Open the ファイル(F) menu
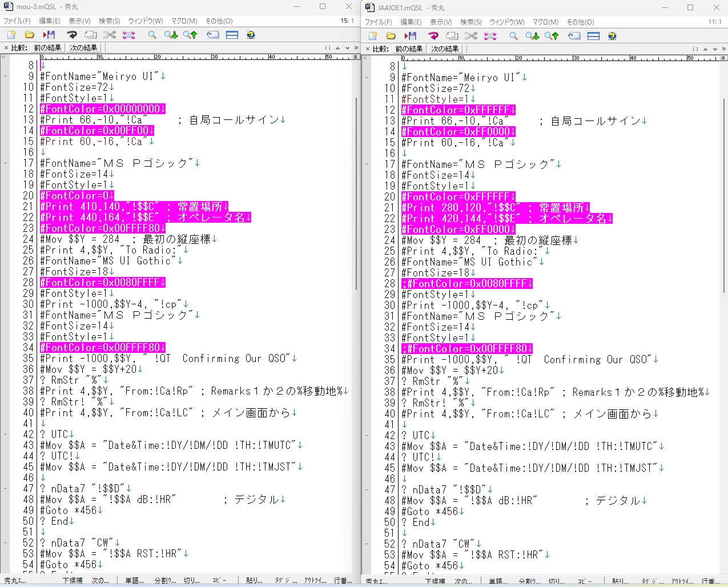Viewport: 728px width, 587px height. (x=17, y=21)
